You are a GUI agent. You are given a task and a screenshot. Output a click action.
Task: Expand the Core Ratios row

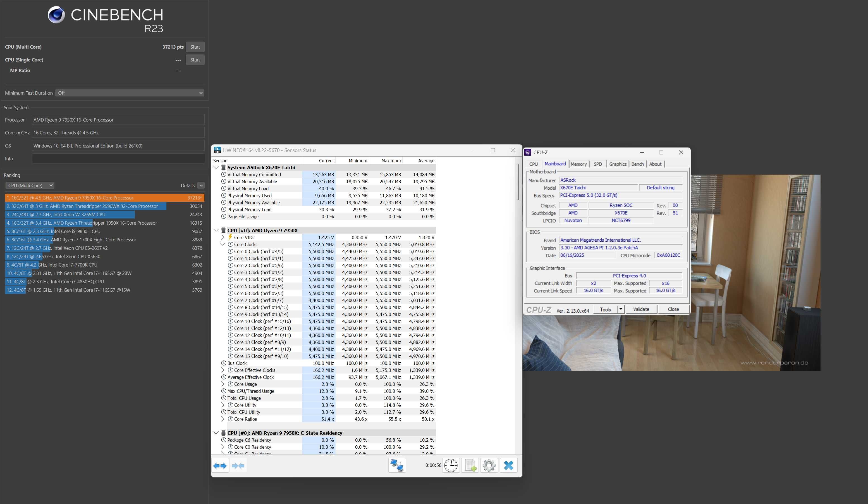(223, 419)
